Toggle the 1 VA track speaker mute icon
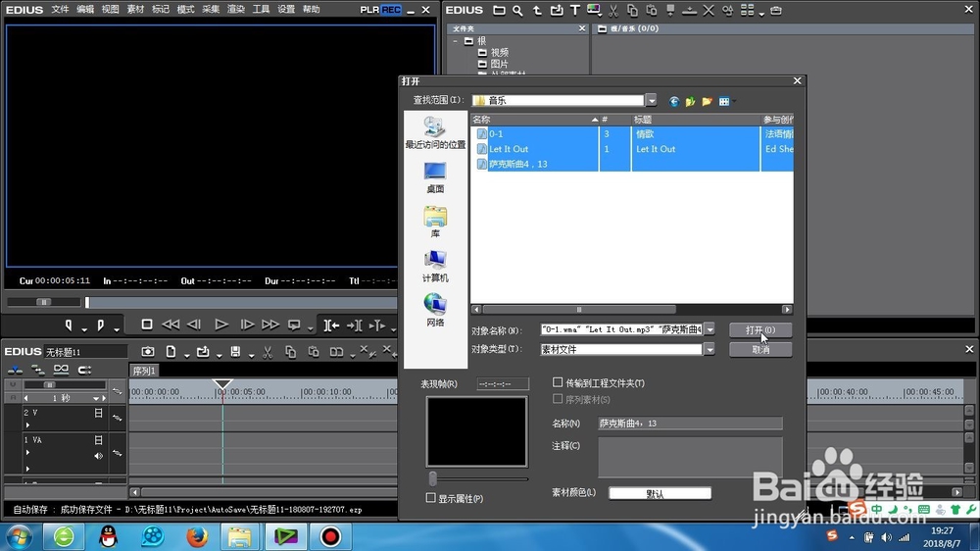This screenshot has width=980, height=551. click(98, 456)
